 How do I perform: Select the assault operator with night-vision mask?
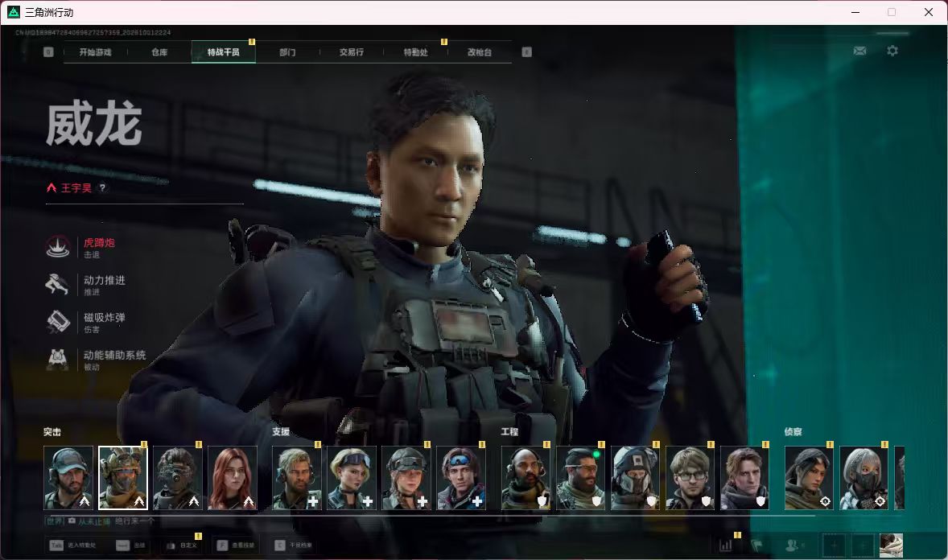pyautogui.click(x=178, y=478)
